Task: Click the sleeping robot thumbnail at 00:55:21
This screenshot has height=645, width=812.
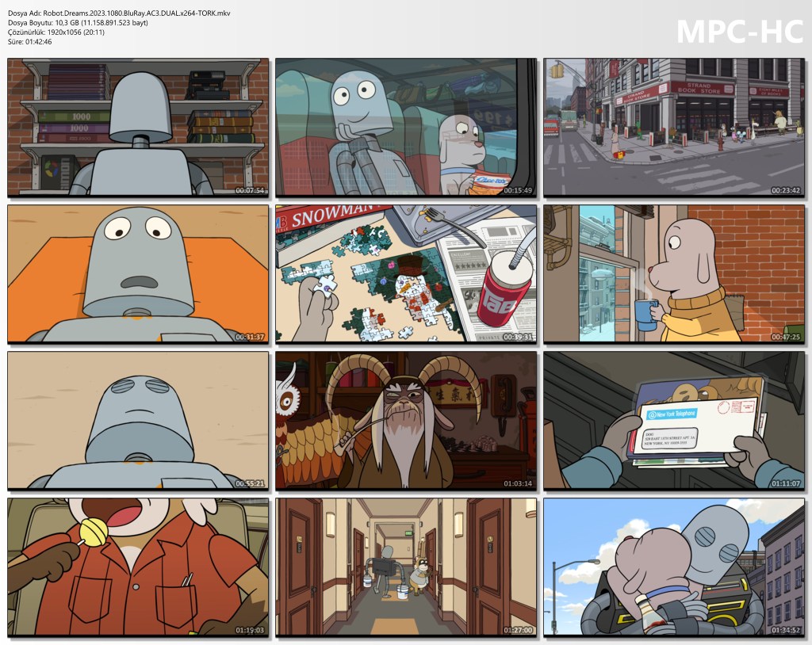Action: coord(138,420)
